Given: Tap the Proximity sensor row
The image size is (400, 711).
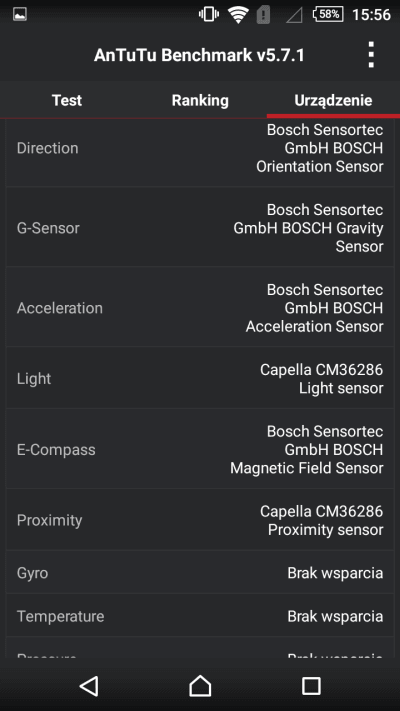Looking at the screenshot, I should [200, 520].
